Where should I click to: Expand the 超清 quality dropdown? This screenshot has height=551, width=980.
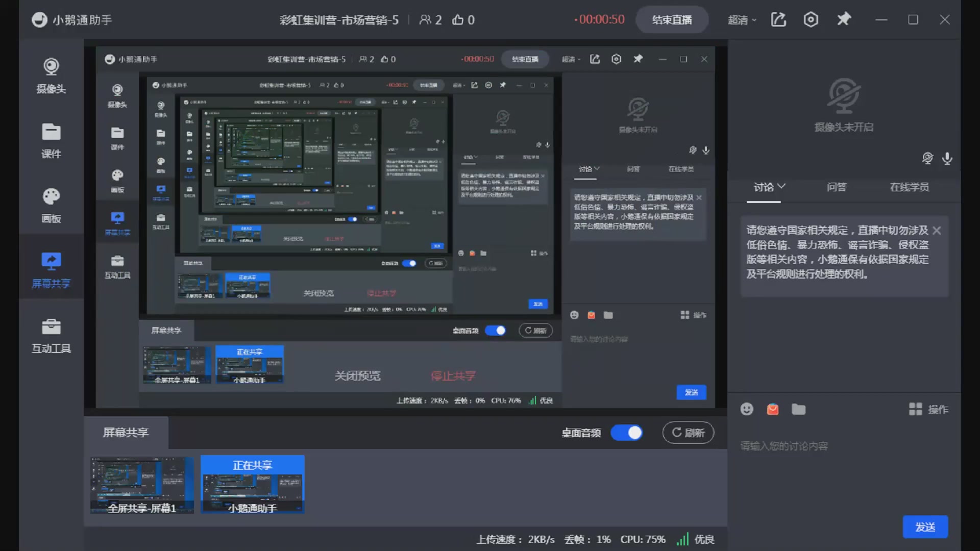coord(742,20)
